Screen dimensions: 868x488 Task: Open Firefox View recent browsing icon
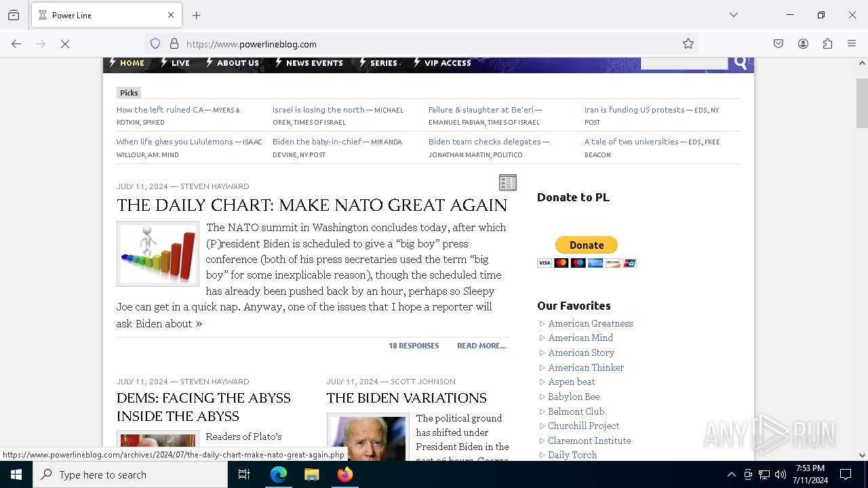point(14,15)
